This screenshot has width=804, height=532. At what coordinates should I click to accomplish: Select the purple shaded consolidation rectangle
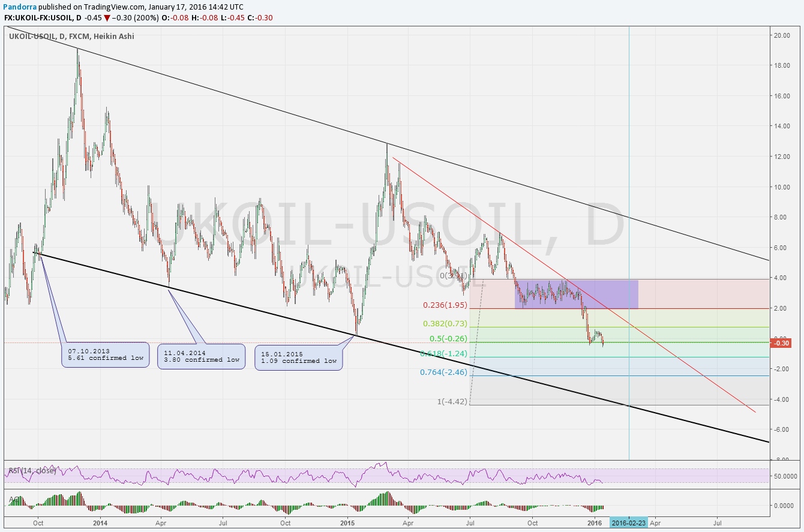tap(576, 294)
